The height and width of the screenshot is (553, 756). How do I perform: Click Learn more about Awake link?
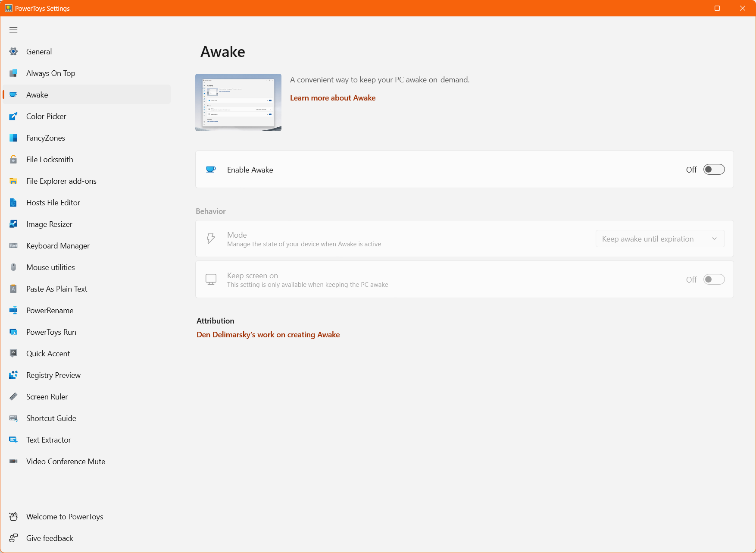coord(333,97)
